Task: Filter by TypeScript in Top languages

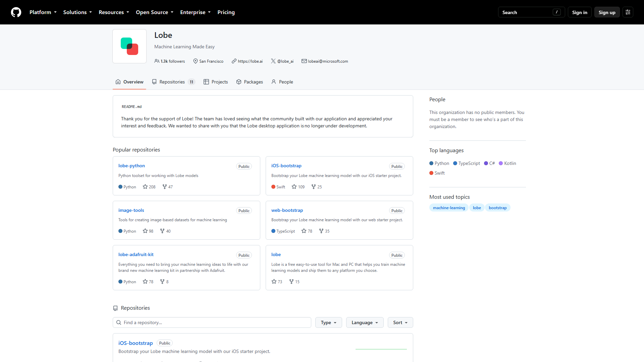Action: [467, 163]
